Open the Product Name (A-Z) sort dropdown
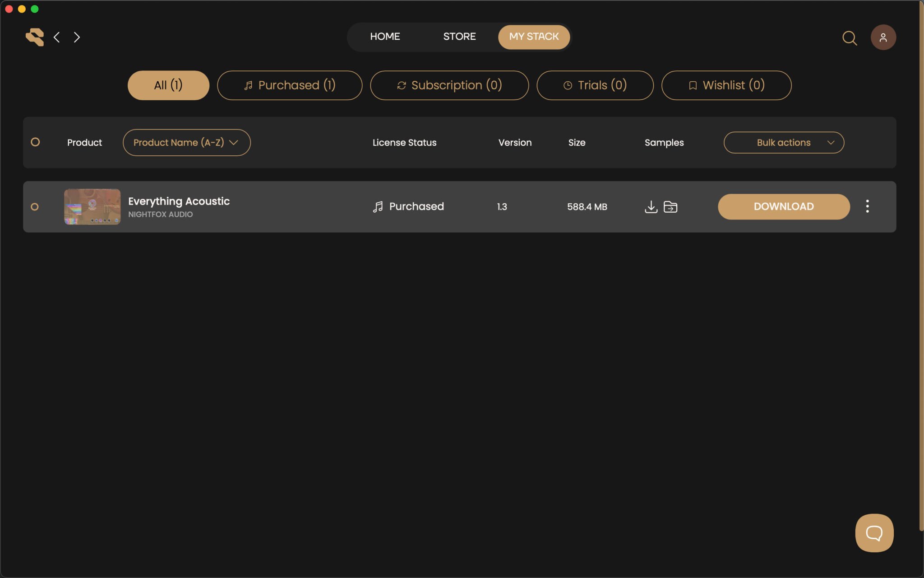Viewport: 924px width, 578px height. (186, 142)
